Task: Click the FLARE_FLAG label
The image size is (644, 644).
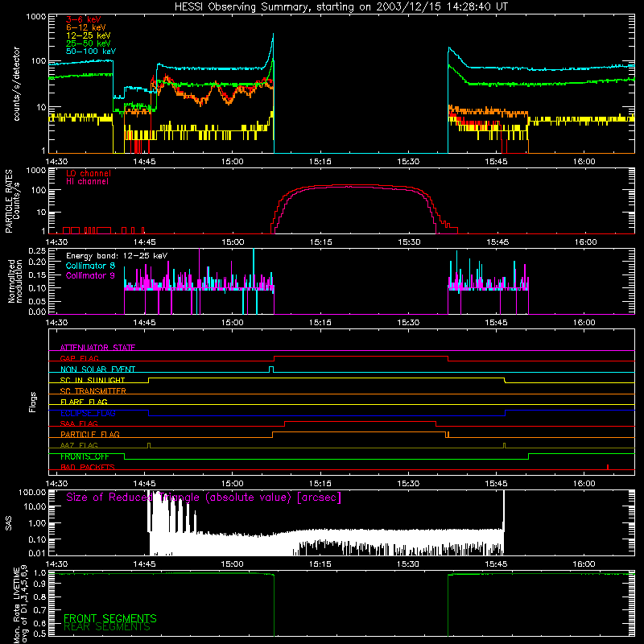Action: (x=84, y=402)
